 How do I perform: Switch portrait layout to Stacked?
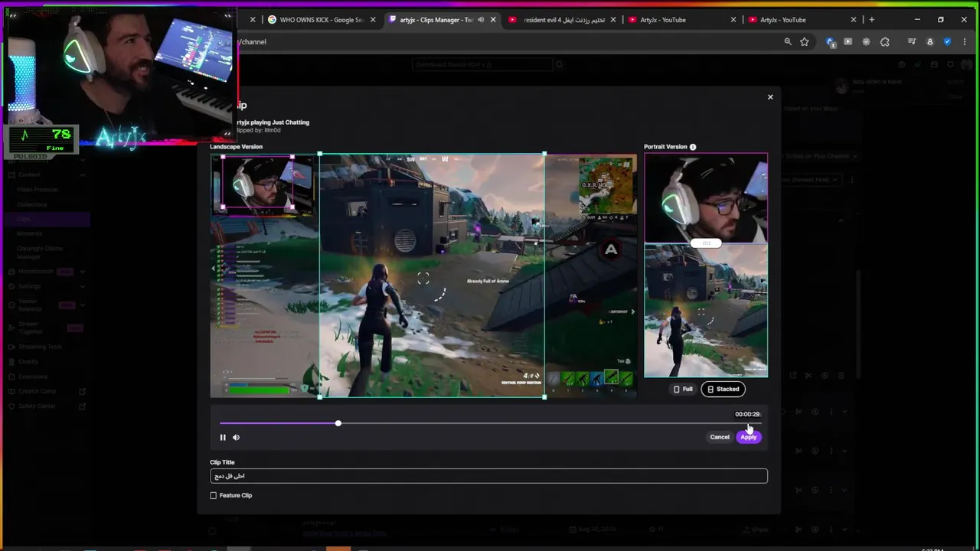(x=724, y=390)
